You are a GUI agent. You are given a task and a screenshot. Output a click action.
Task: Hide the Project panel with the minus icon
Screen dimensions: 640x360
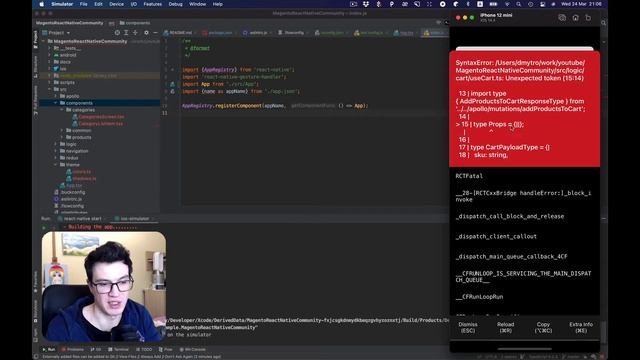(x=155, y=33)
